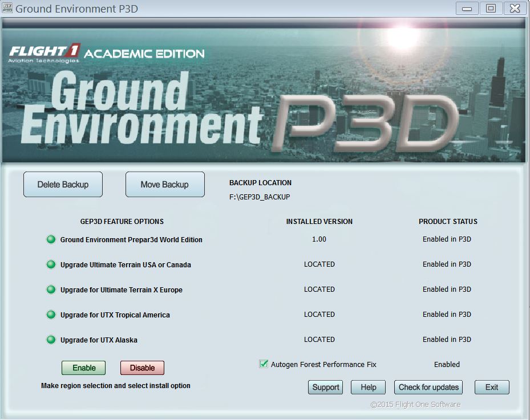The width and height of the screenshot is (530, 420).
Task: Click the installed version value 1.00
Action: [319, 239]
